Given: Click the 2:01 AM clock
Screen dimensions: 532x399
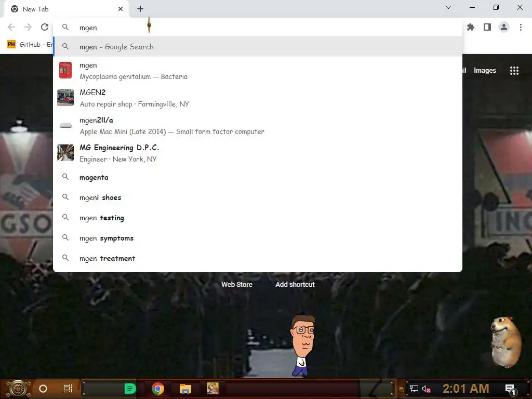Looking at the screenshot, I should coord(465,389).
